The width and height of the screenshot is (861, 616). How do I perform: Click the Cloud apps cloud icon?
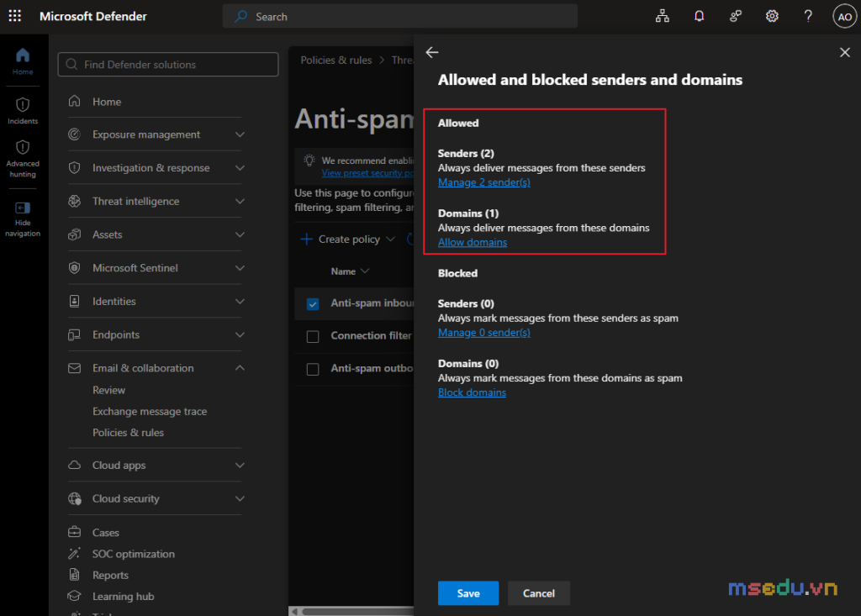[x=74, y=465]
